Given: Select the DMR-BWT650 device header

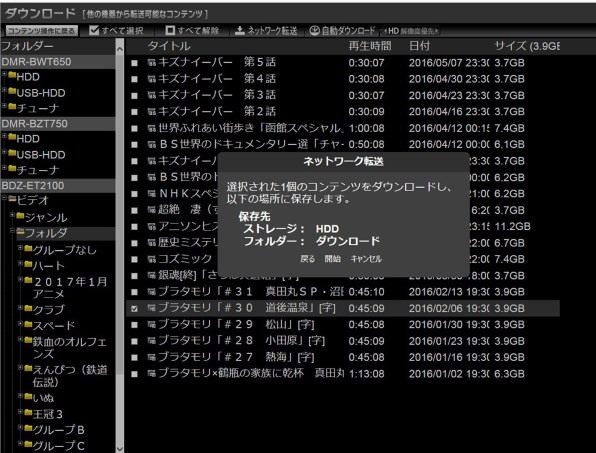Looking at the screenshot, I should coord(58,62).
